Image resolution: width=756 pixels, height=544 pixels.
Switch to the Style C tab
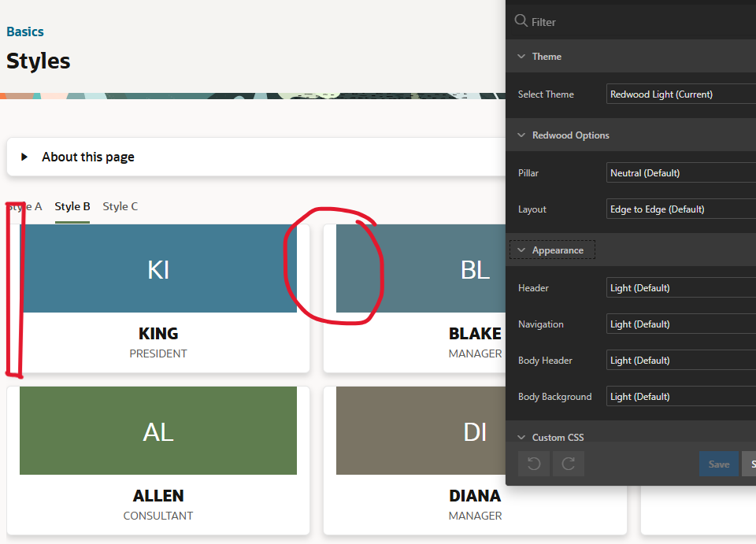coord(120,206)
